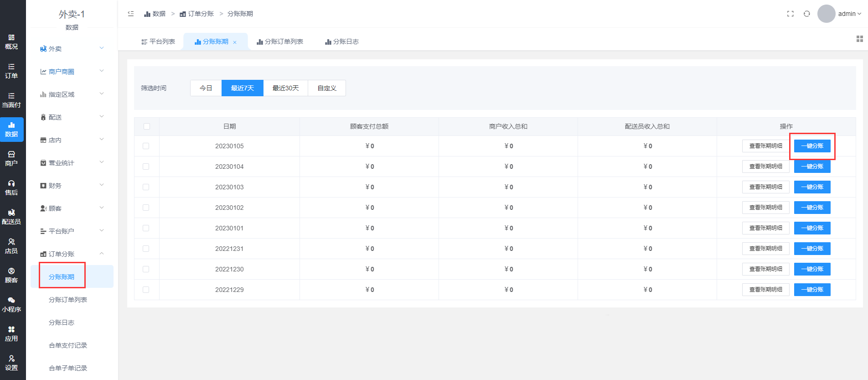Collapse the side menu with the fold icon
The width and height of the screenshot is (868, 380).
pyautogui.click(x=131, y=14)
